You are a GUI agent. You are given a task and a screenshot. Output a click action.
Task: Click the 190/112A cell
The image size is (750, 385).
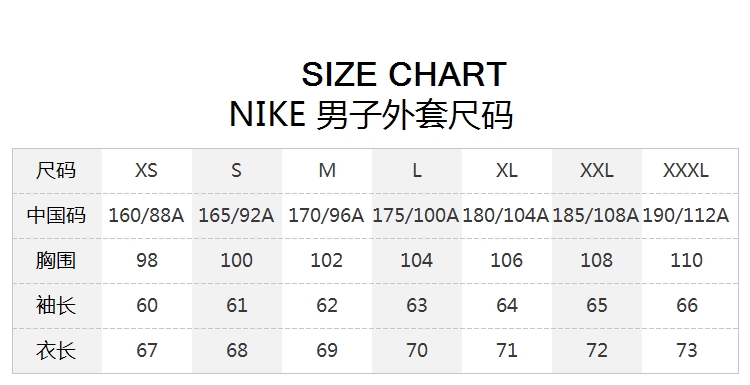(x=686, y=215)
